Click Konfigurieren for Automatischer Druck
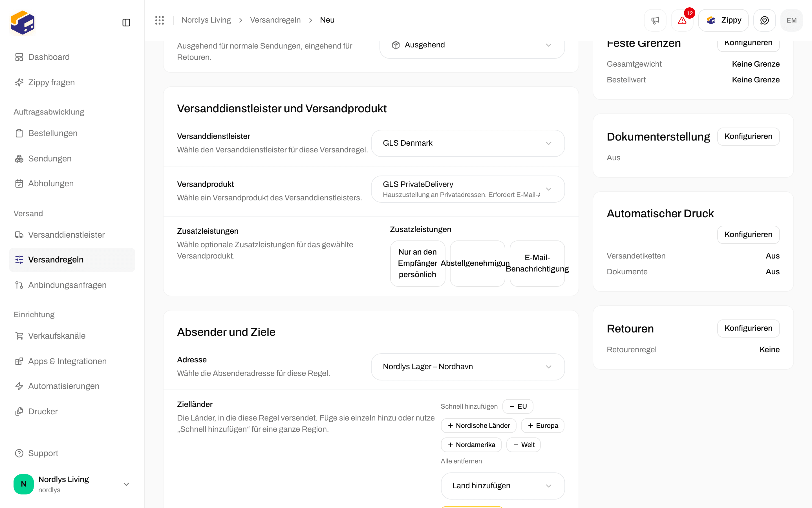Viewport: 812px width, 508px height. tap(748, 235)
